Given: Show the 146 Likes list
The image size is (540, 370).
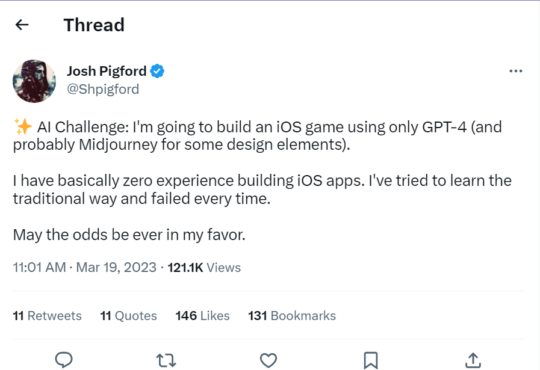Looking at the screenshot, I should (x=202, y=316).
